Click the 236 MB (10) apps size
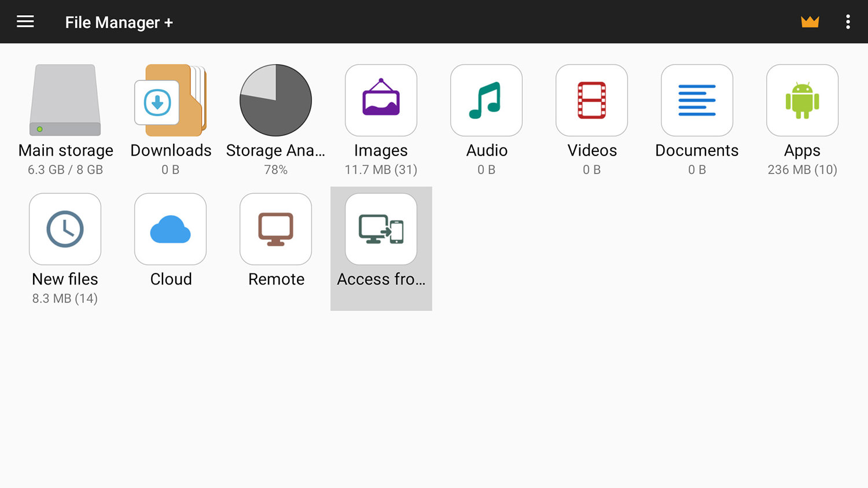This screenshot has width=868, height=488. 803,170
